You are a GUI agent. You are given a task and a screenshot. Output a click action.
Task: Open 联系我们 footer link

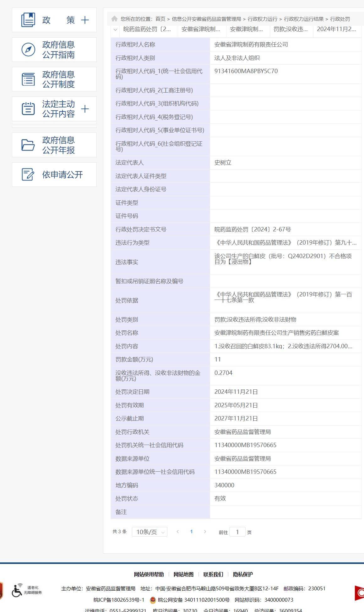coord(213,574)
